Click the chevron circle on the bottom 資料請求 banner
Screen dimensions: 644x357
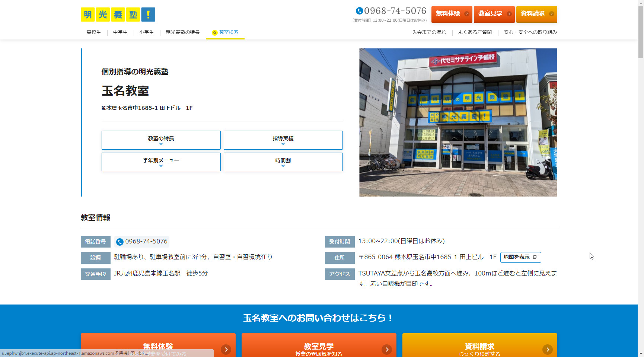tap(547, 350)
